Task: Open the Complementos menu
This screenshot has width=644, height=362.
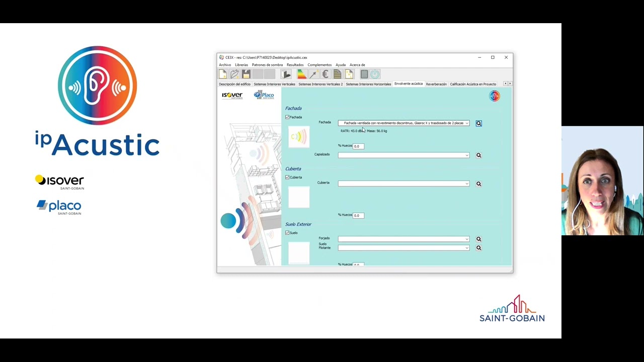Action: tap(319, 65)
